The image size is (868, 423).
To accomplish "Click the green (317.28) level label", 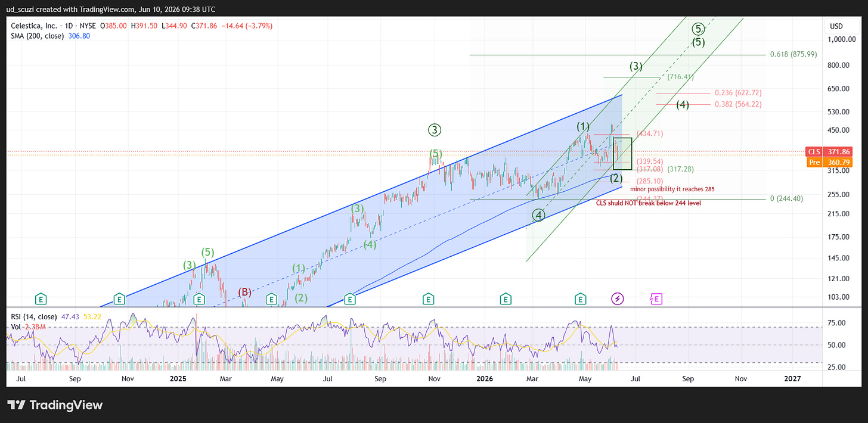I will click(x=680, y=170).
